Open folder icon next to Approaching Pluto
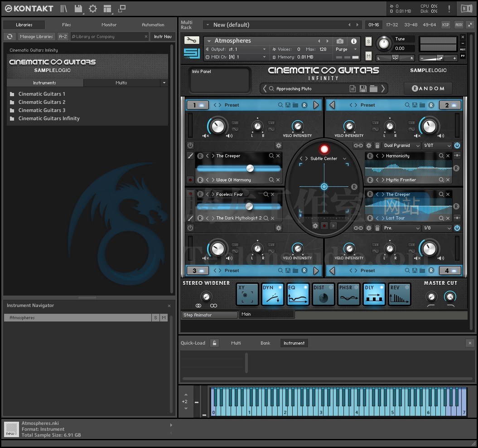Image resolution: width=478 pixels, height=448 pixels. (373, 88)
